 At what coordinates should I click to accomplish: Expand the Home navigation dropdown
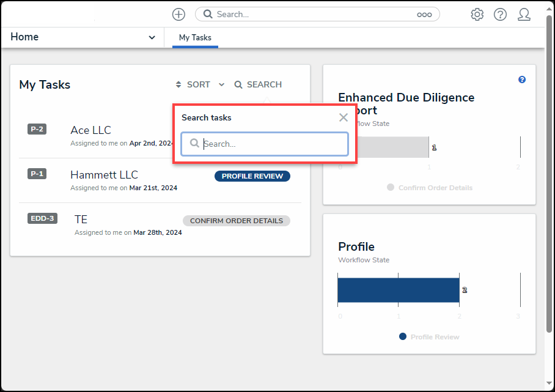[x=152, y=37]
